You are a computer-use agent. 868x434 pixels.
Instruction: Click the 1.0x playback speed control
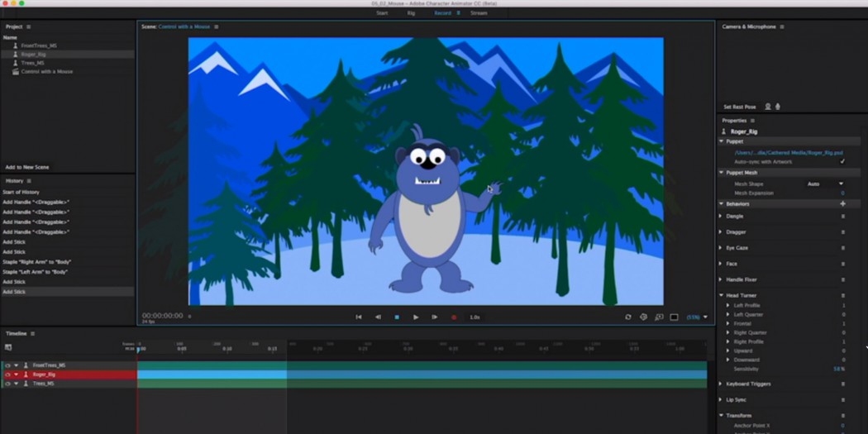[x=475, y=317]
